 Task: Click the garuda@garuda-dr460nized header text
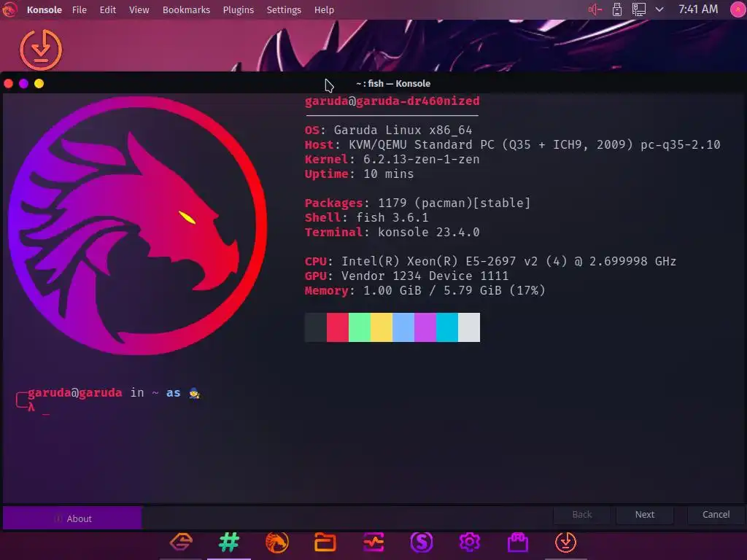[x=392, y=101]
